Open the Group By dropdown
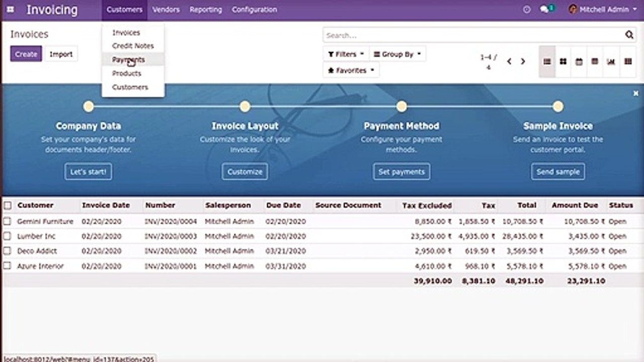This screenshot has height=362, width=644. pyautogui.click(x=397, y=54)
